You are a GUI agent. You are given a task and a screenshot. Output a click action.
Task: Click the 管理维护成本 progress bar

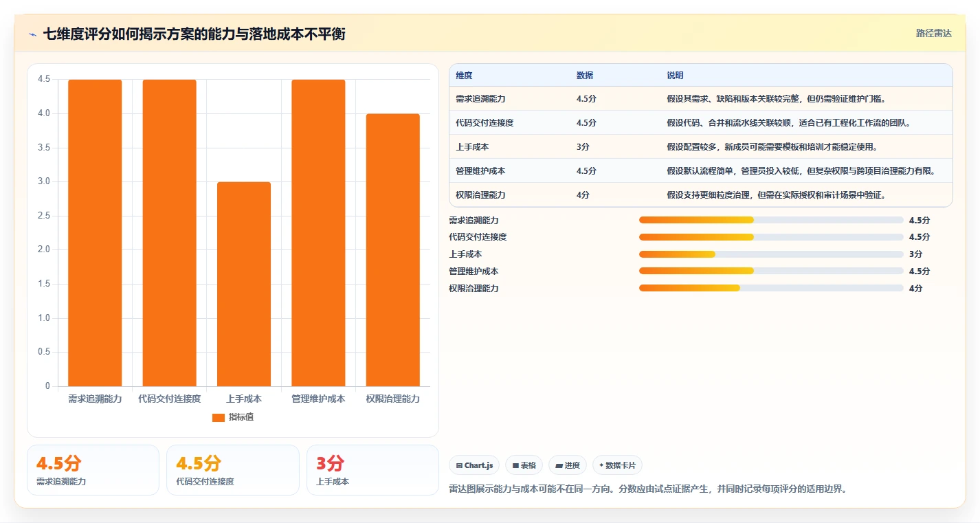(771, 271)
